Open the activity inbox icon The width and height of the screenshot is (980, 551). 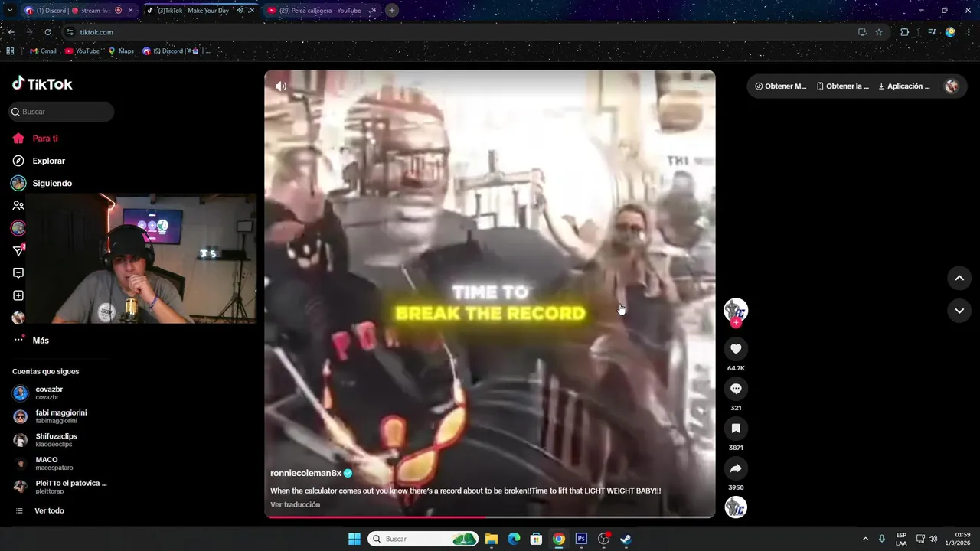point(18,273)
